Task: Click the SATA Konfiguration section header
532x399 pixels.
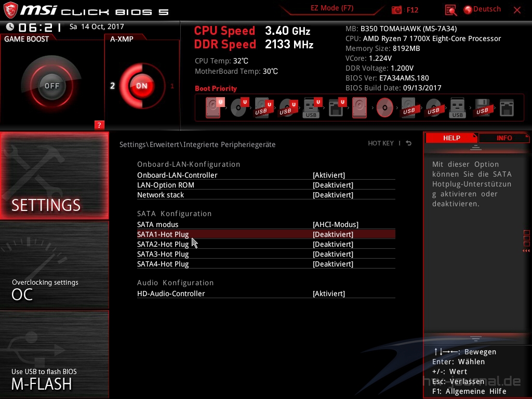Action: pos(175,214)
